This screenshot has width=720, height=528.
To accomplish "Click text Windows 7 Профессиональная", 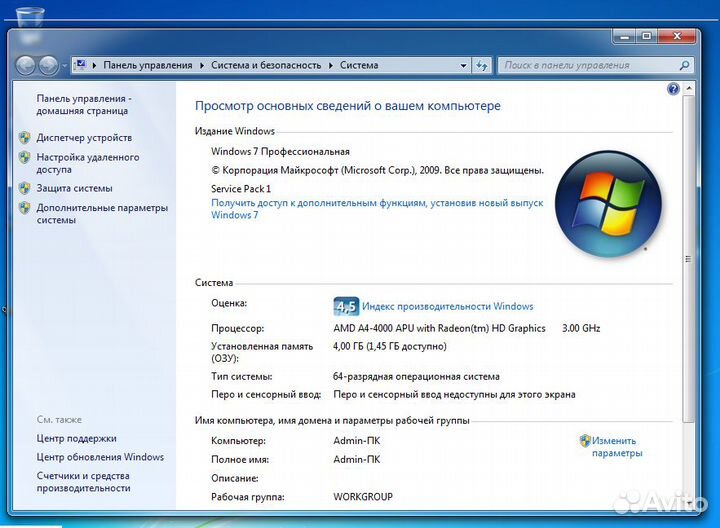I will click(x=280, y=152).
